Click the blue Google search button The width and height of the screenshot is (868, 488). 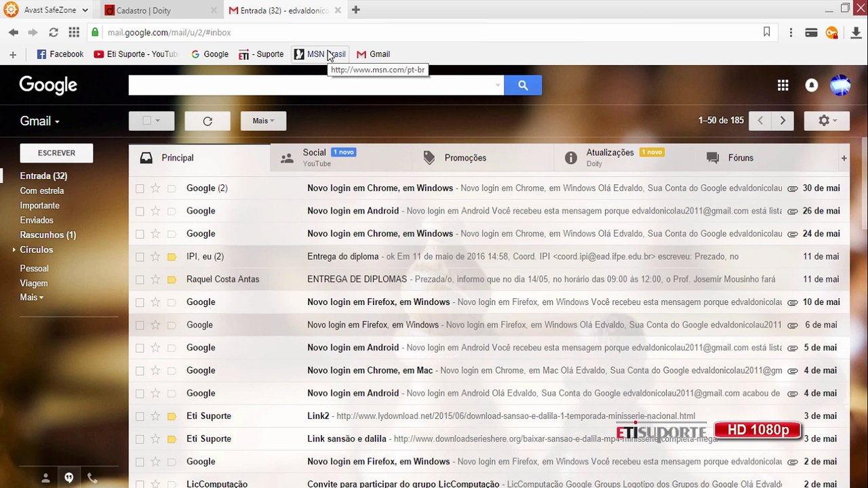[523, 85]
